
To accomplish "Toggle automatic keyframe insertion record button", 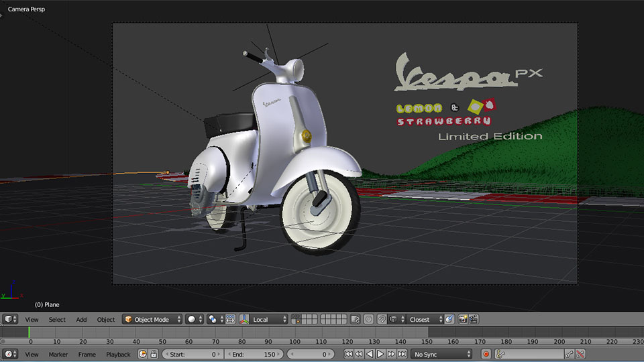I will 486,354.
